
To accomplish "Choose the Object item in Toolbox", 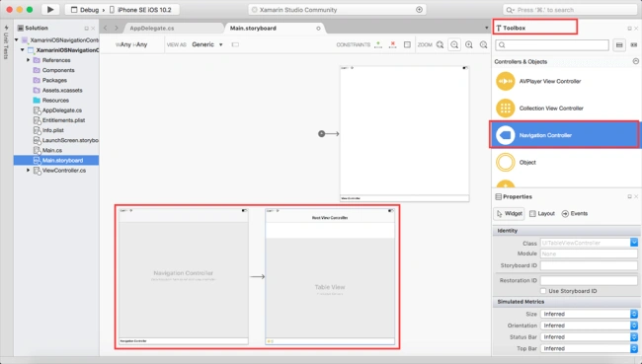I will point(565,163).
